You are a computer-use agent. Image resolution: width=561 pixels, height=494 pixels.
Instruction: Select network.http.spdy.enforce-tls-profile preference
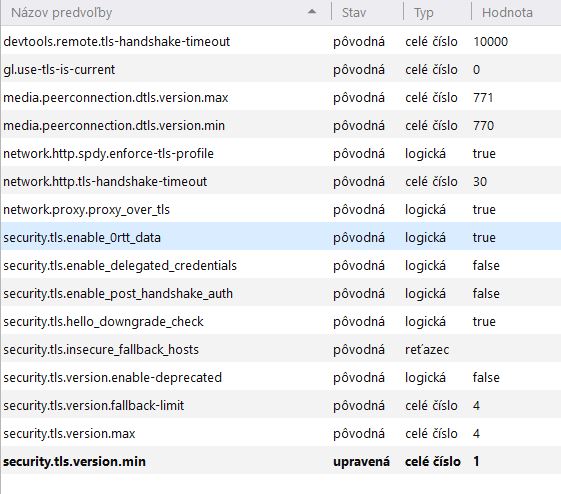pyautogui.click(x=281, y=153)
